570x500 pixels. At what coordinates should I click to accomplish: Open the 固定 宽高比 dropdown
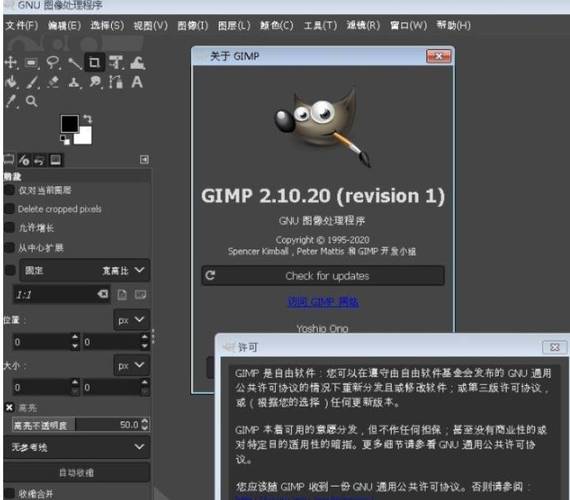point(84,270)
